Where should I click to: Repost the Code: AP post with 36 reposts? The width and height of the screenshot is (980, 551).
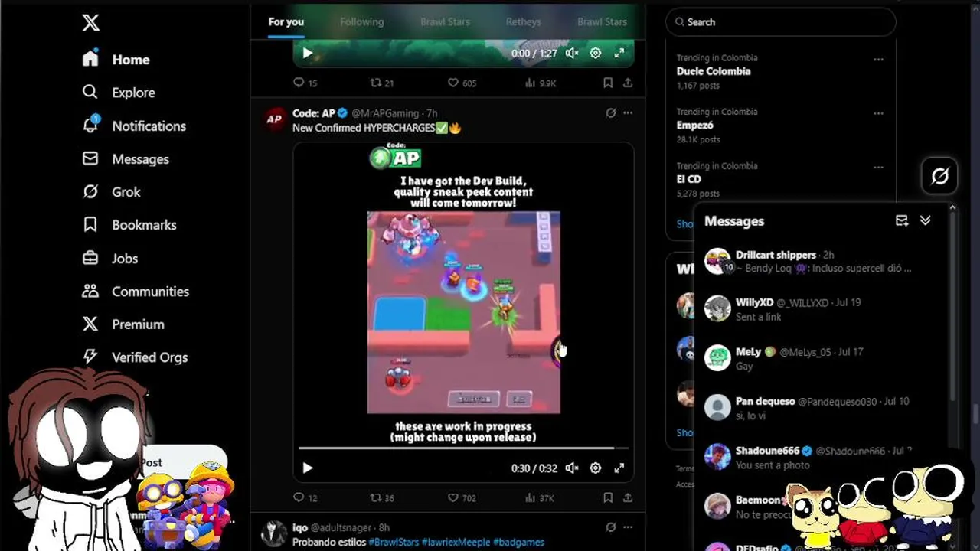(x=382, y=497)
